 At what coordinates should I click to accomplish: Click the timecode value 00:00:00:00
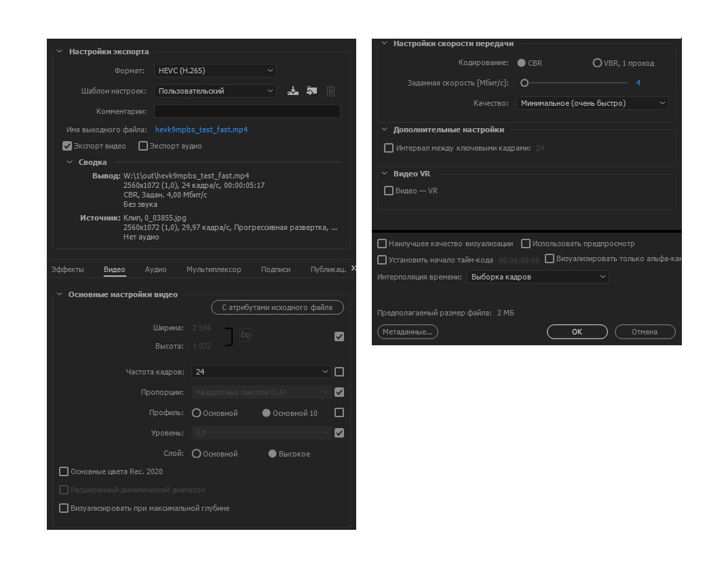click(518, 260)
